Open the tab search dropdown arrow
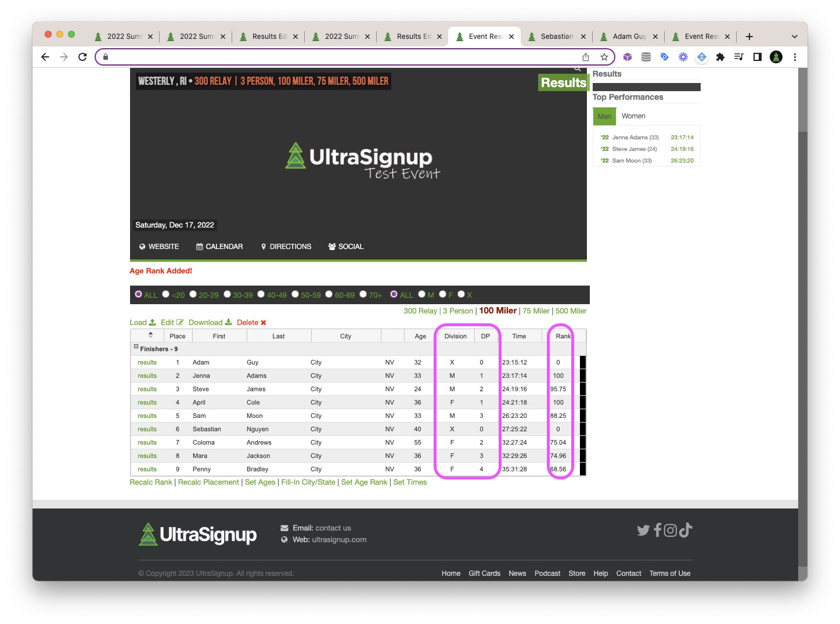This screenshot has width=840, height=624. [795, 37]
